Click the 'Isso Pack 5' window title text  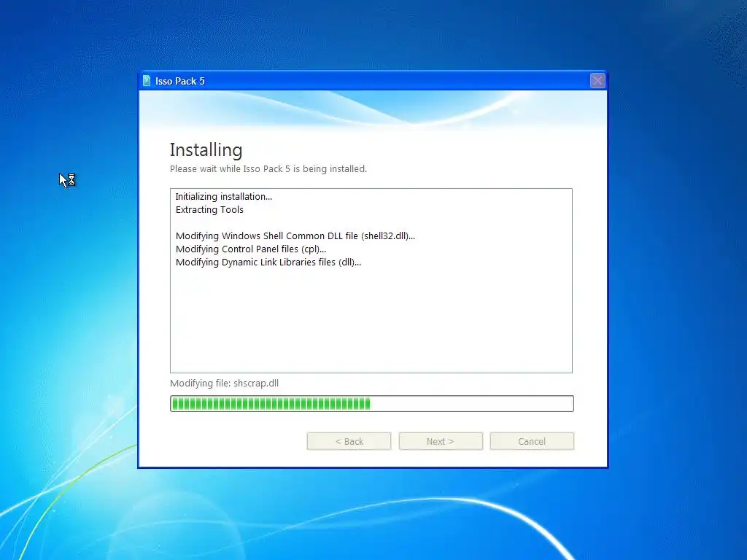[x=179, y=81]
